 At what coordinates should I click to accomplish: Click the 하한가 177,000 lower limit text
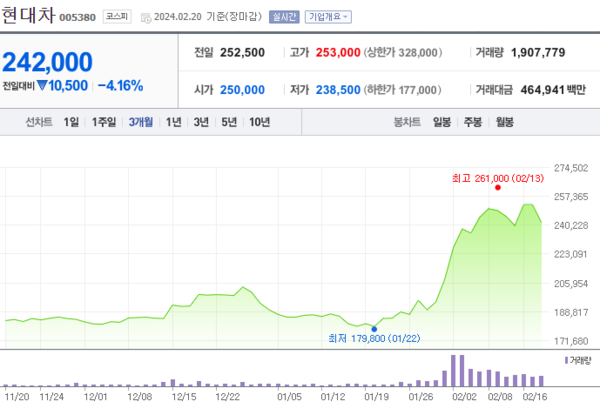[402, 90]
